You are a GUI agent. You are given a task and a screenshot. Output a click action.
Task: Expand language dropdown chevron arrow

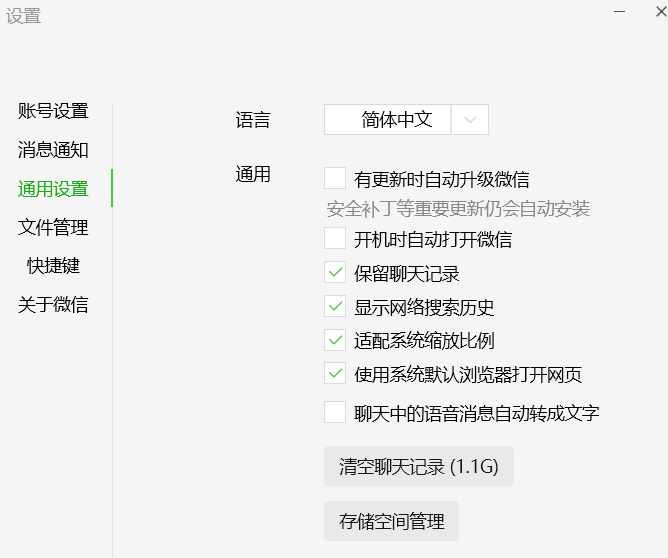(470, 120)
